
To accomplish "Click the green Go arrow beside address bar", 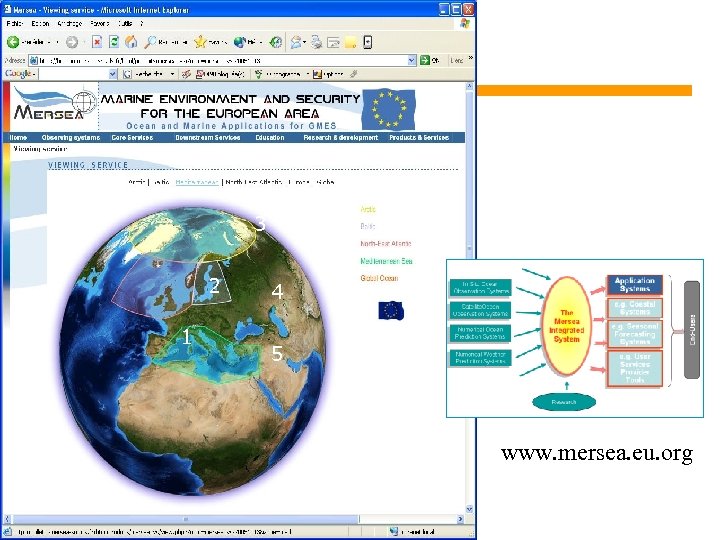I will (x=425, y=60).
